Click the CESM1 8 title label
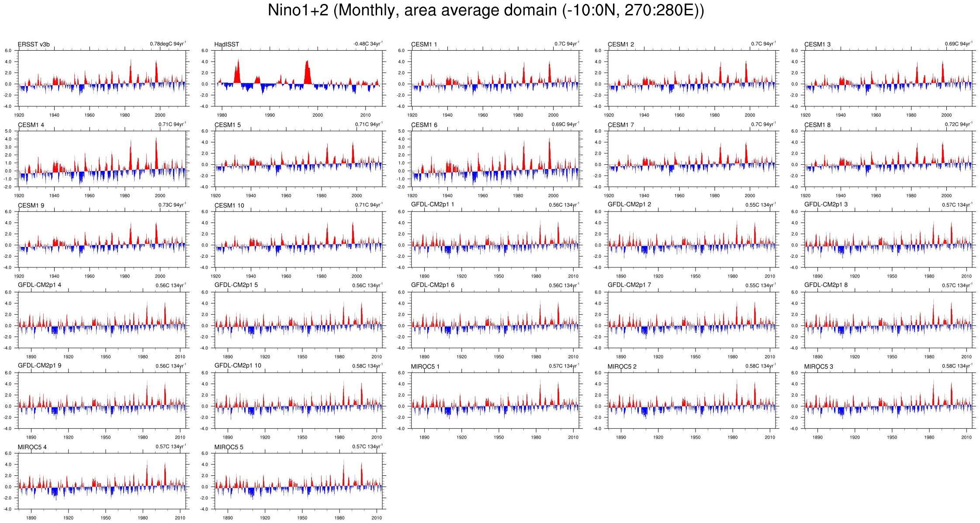This screenshot has height=523, width=980. (817, 125)
